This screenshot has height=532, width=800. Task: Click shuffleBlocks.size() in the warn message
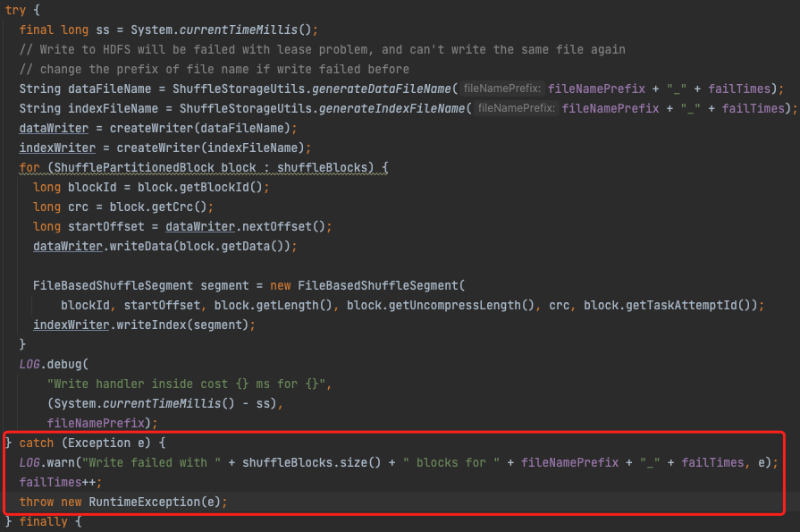click(312, 463)
